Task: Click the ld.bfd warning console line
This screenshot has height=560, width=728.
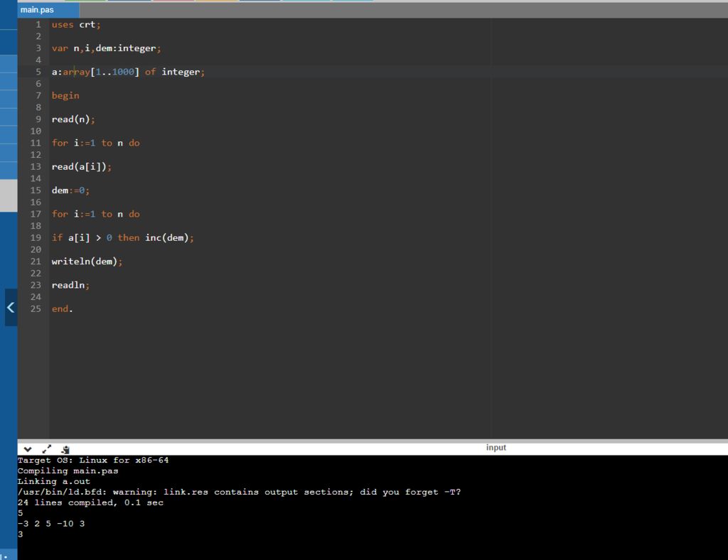Action: 239,492
